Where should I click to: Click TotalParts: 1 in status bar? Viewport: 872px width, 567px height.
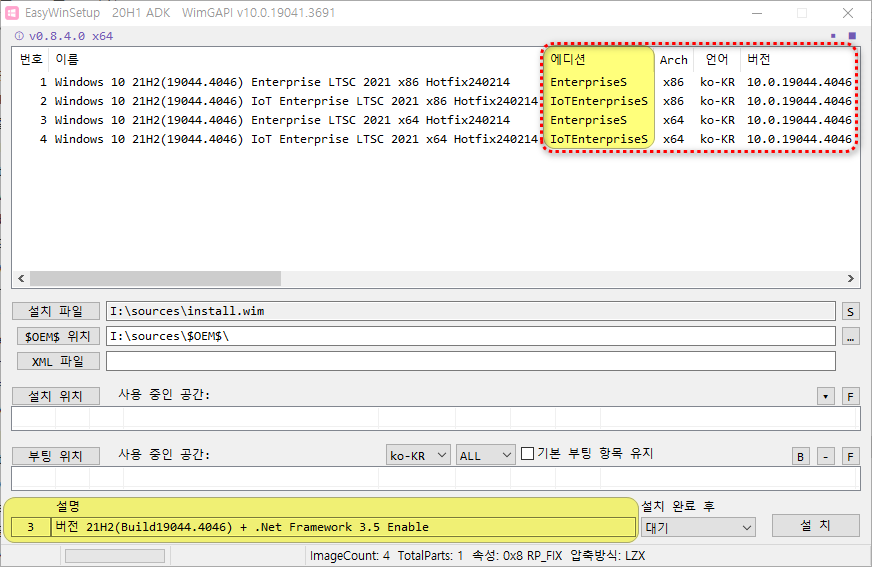click(x=430, y=556)
